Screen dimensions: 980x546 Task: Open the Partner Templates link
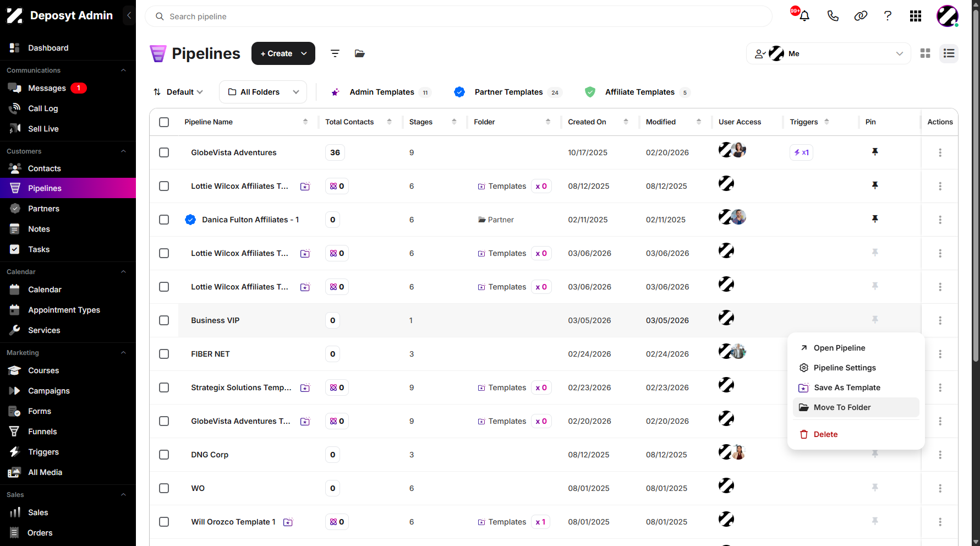tap(507, 92)
